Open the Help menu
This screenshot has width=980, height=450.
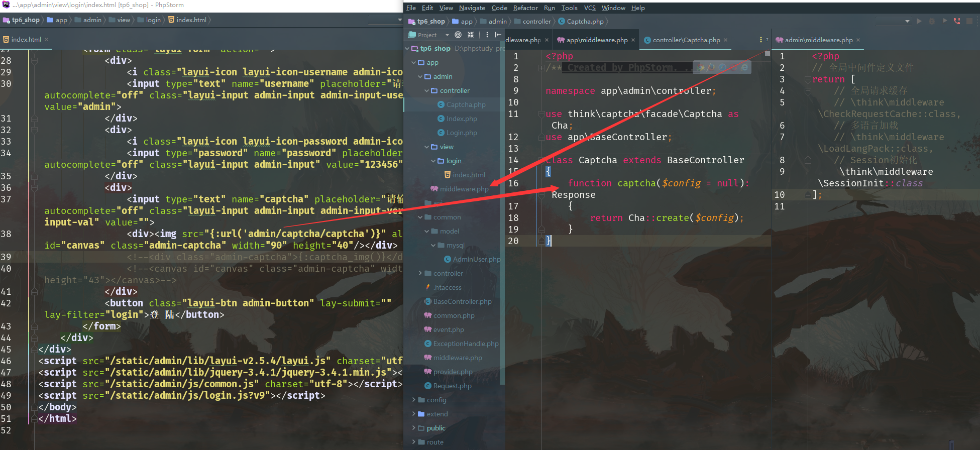click(x=638, y=8)
